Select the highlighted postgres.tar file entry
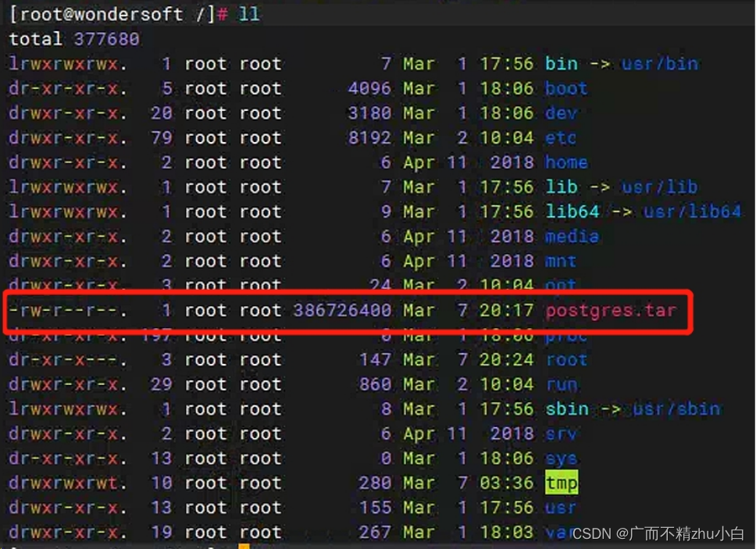This screenshot has height=549, width=756. pyautogui.click(x=612, y=310)
